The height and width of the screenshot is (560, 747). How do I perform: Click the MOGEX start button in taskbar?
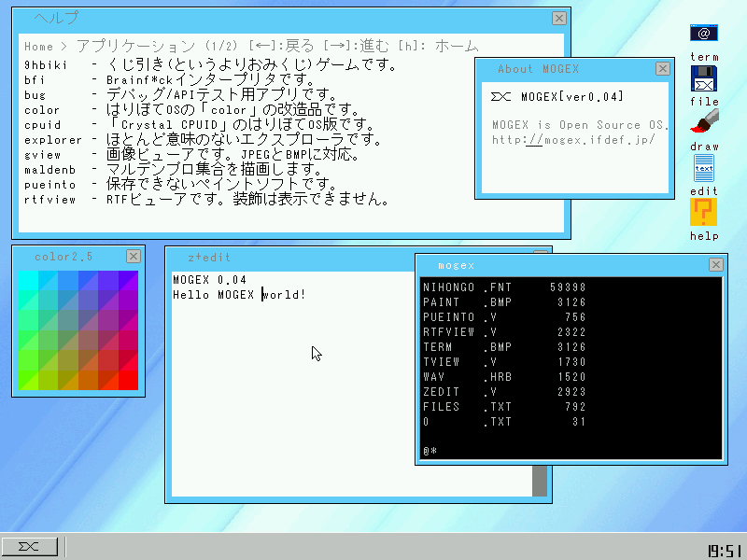(x=30, y=547)
